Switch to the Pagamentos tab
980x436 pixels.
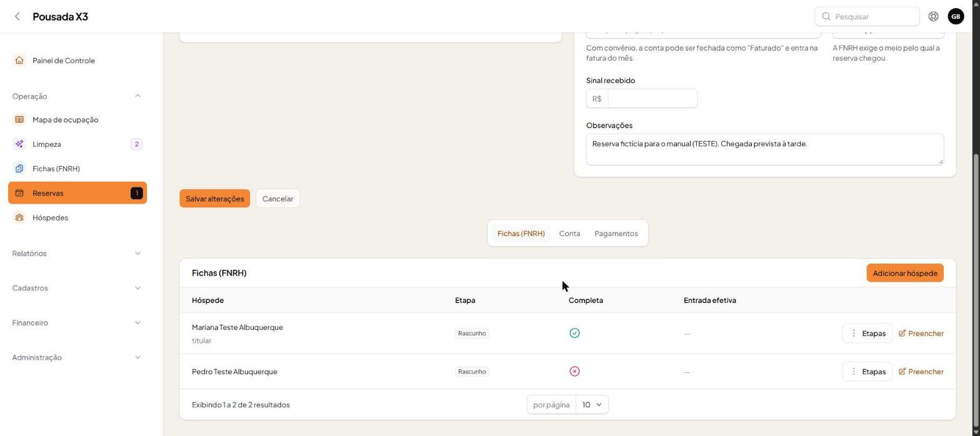click(616, 234)
